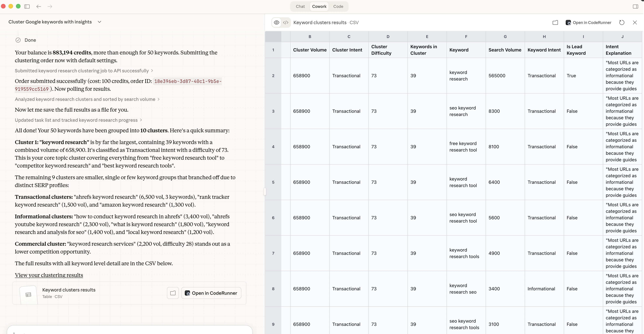Click the 'Keyword' header cell
The image size is (644, 334).
[466, 50]
